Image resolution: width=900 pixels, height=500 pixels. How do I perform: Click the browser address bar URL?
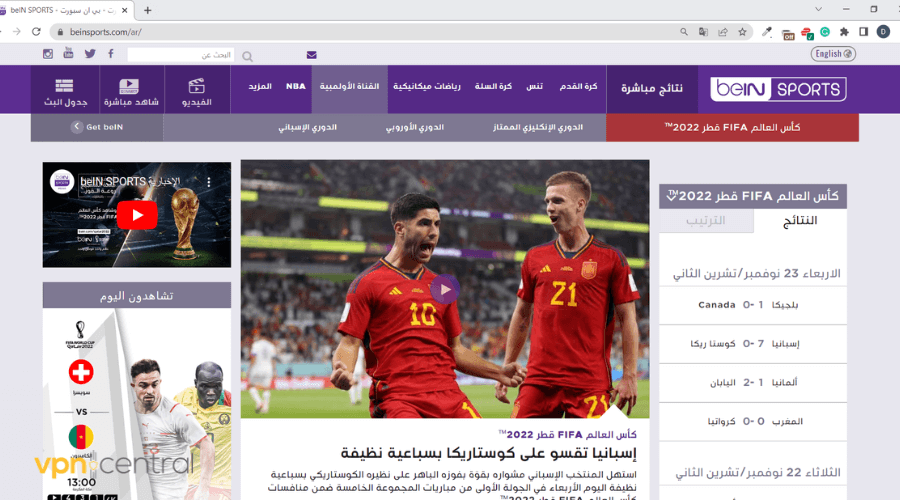pos(106,32)
